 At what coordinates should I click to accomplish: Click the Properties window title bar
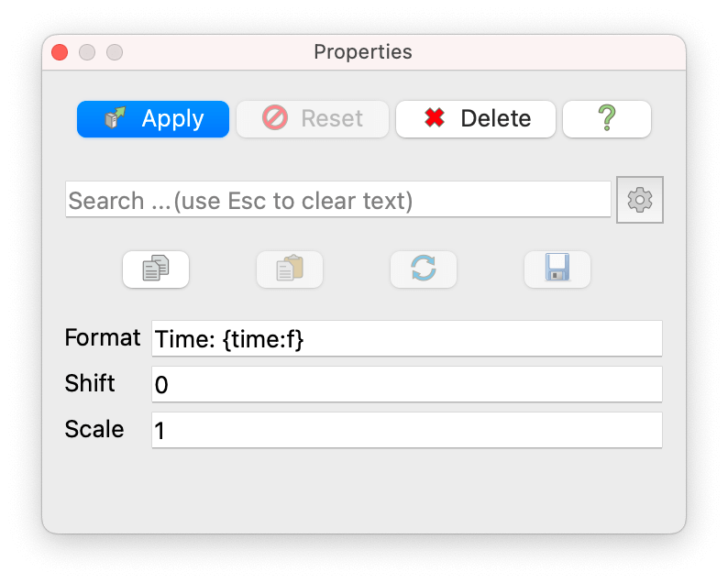363,52
